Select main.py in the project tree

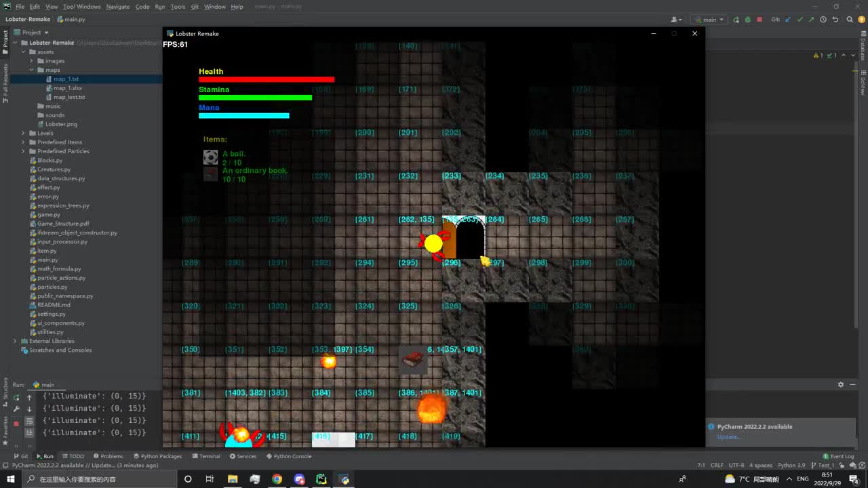coord(47,260)
